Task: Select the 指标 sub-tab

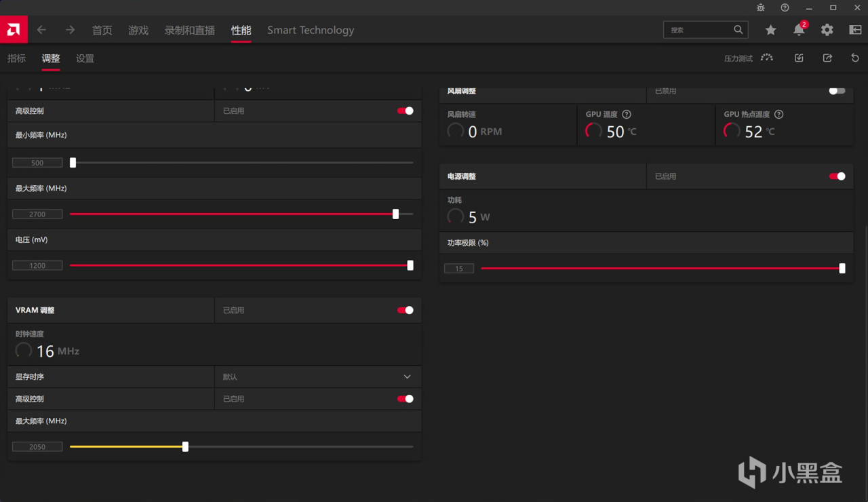Action: click(16, 58)
